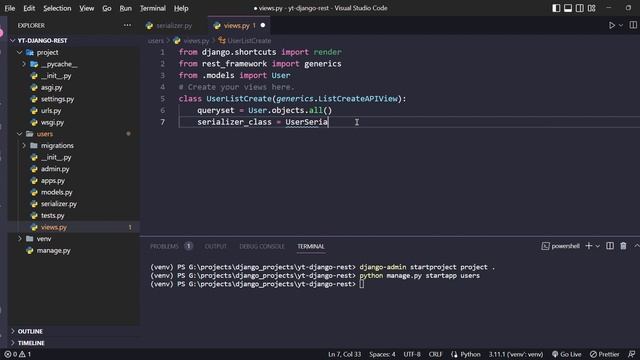Viewport: 640px width, 360px height.
Task: Maximize panel size chevron
Action: click(636, 246)
